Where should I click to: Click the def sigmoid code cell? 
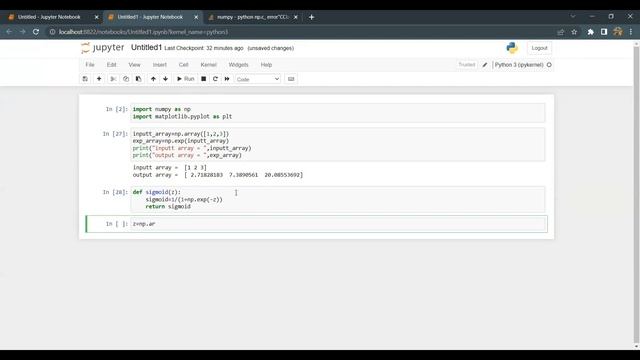pyautogui.click(x=338, y=199)
